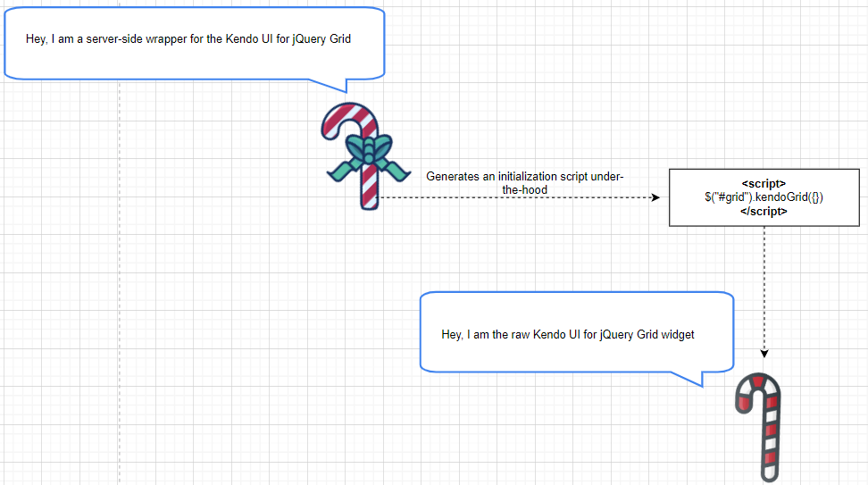Select the script code box
Image resolution: width=868 pixels, height=485 pixels.
(764, 197)
